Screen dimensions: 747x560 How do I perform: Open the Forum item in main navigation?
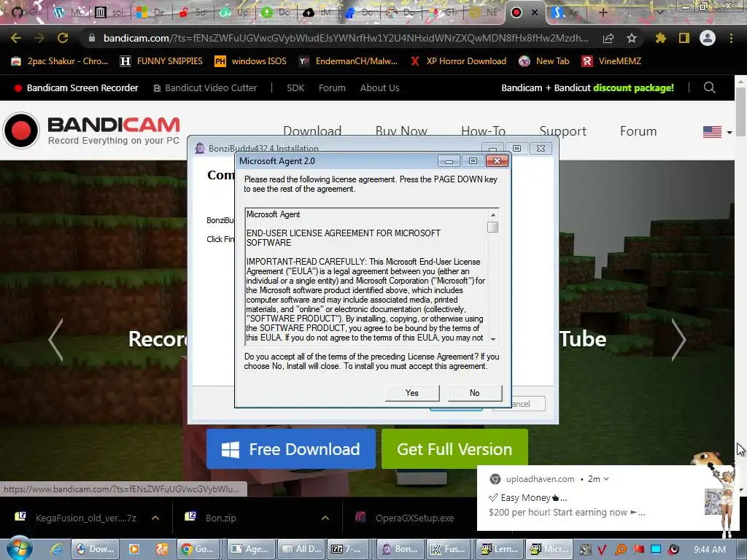tap(638, 131)
